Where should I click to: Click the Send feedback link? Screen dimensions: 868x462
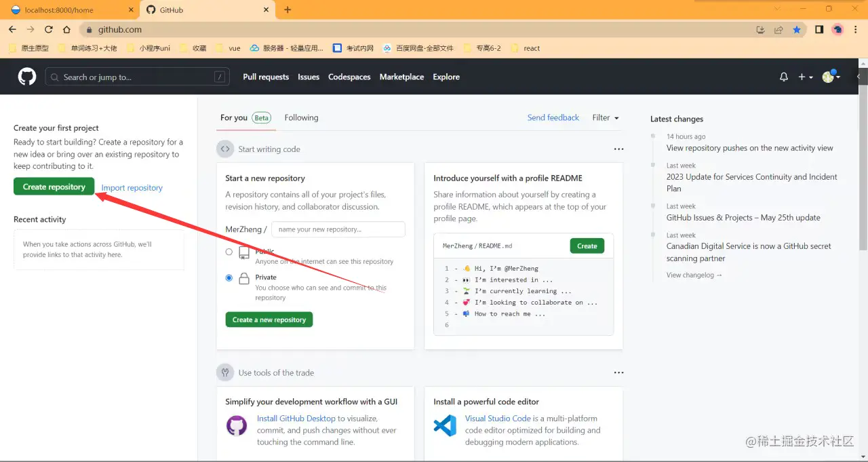pos(553,117)
